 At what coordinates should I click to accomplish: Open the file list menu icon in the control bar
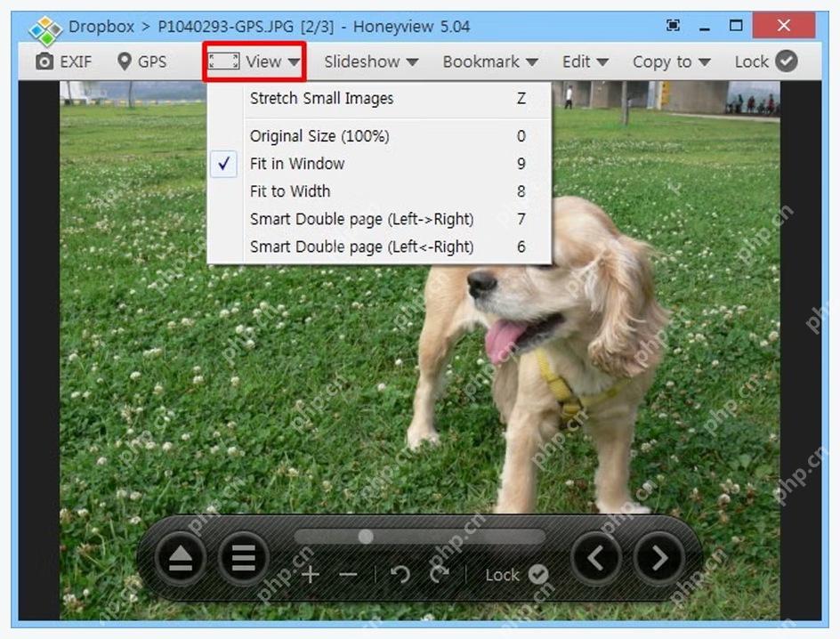tap(243, 558)
